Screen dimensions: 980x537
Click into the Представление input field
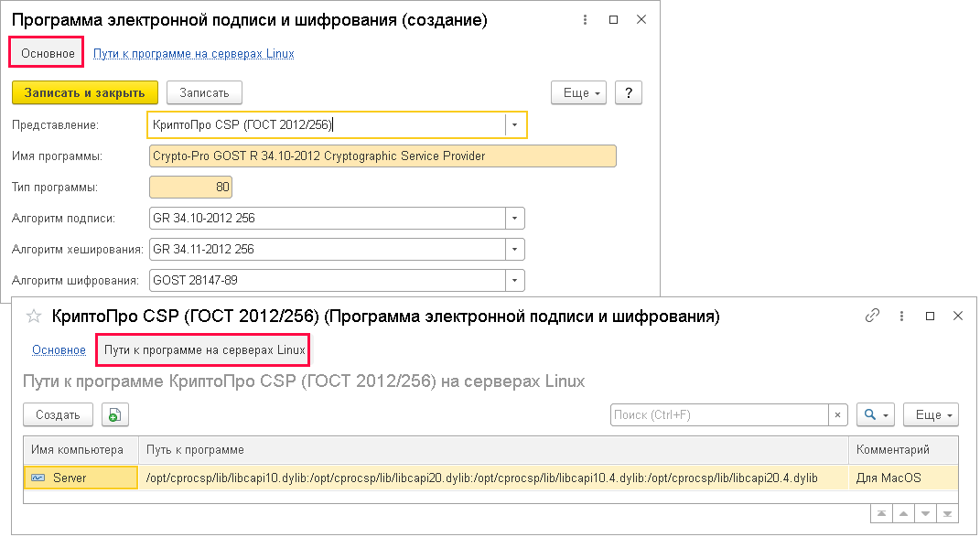(x=327, y=125)
